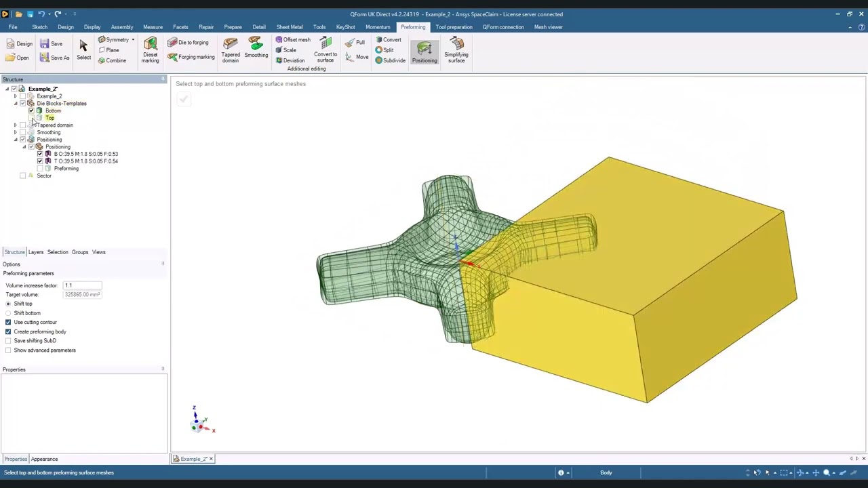
Task: Open the Mesh viewer ribbon tab
Action: [548, 27]
